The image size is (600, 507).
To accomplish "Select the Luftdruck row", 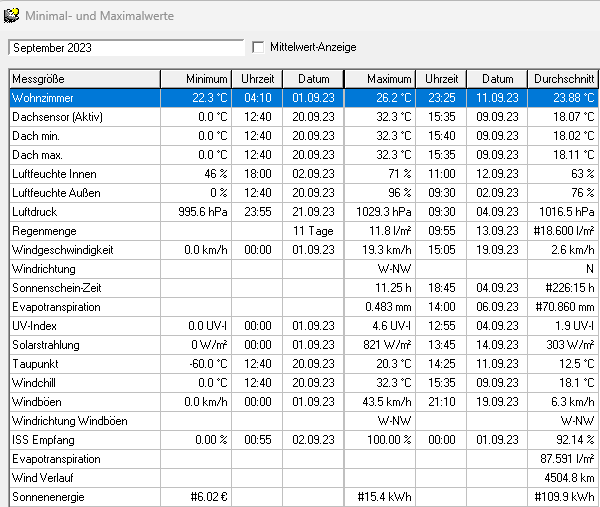I will pyautogui.click(x=84, y=212).
